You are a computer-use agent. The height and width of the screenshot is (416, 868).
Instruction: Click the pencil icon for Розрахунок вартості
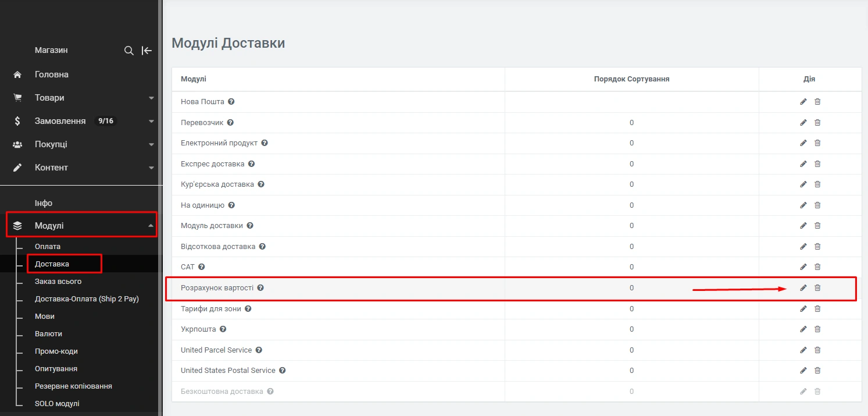click(x=803, y=288)
